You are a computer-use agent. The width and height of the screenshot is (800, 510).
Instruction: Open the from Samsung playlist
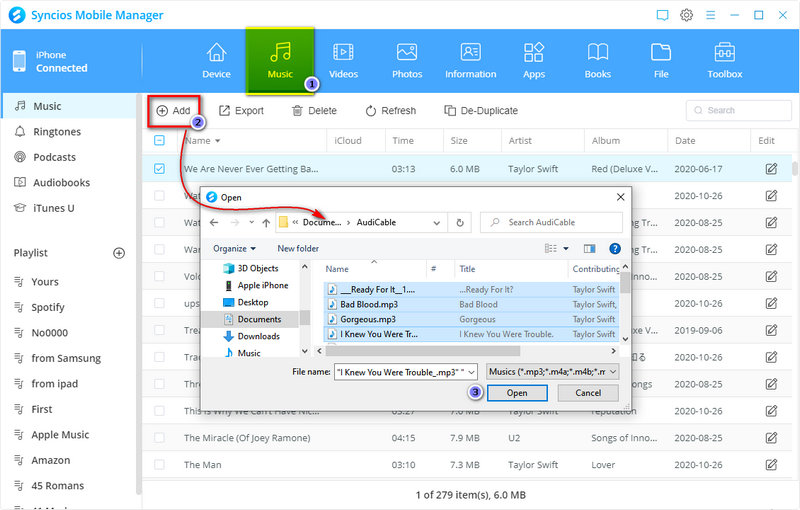[66, 358]
